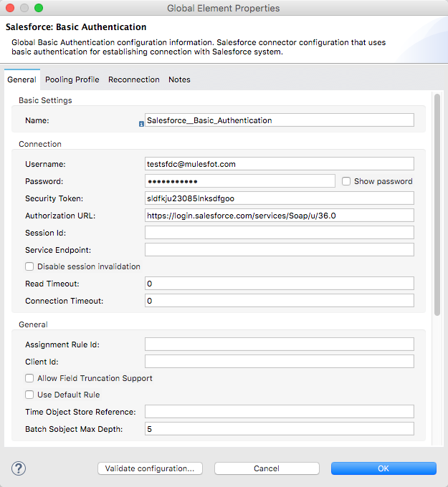The width and height of the screenshot is (448, 487).
Task: Open the Reconnection tab
Action: coord(134,79)
